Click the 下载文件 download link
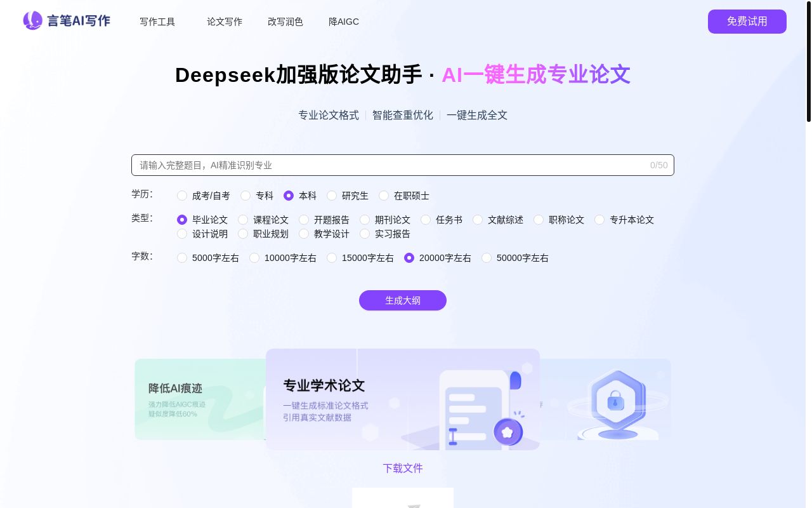This screenshot has height=508, width=812. [403, 468]
